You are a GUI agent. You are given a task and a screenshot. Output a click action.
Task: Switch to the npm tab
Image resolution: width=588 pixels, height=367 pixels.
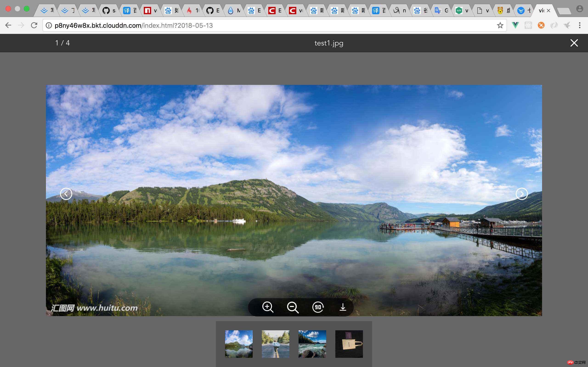151,11
